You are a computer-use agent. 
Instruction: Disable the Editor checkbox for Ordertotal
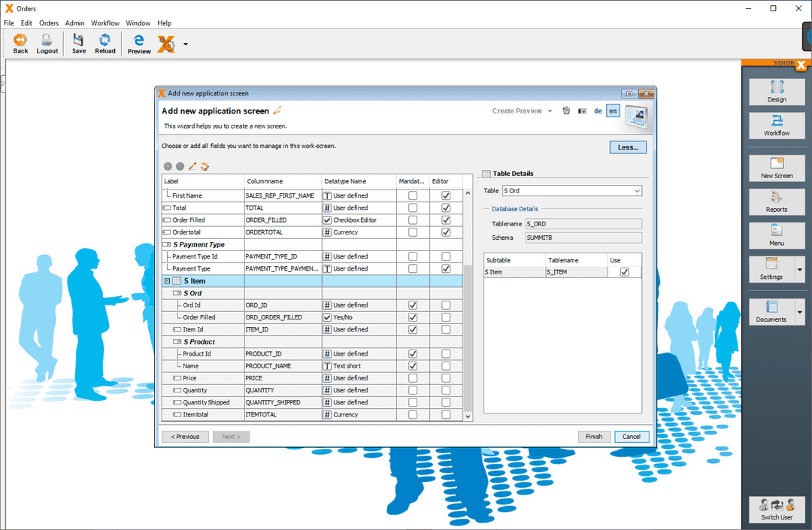click(x=445, y=232)
